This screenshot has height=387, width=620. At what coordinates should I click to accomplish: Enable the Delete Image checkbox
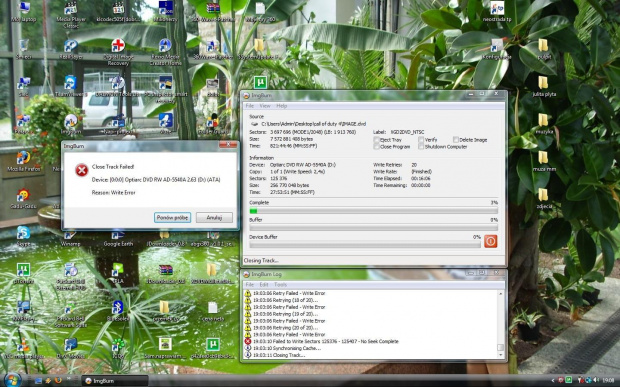click(456, 140)
